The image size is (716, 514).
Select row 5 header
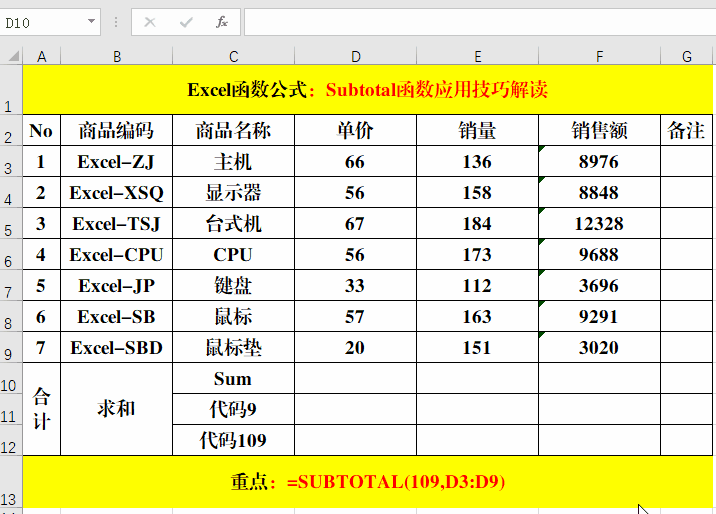coord(11,224)
